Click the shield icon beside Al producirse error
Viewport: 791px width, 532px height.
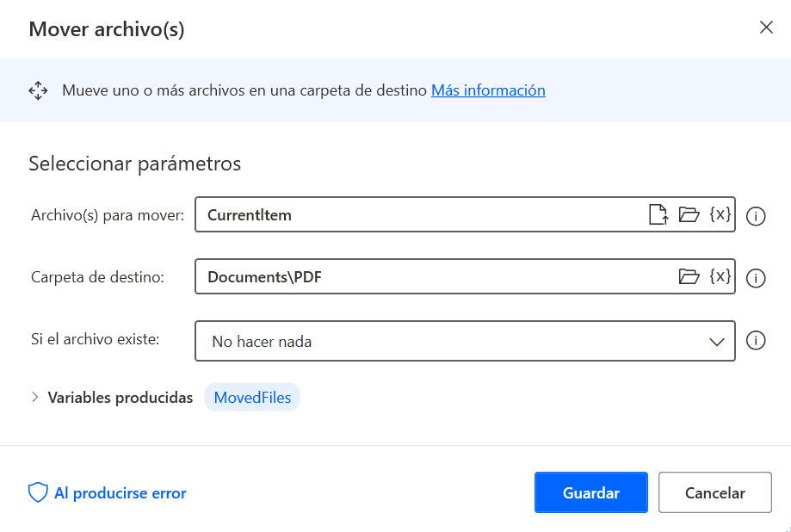tap(37, 492)
